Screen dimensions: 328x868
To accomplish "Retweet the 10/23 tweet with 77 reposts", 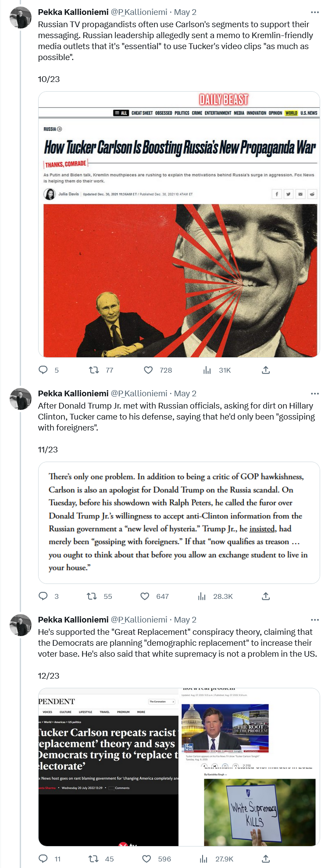I will click(94, 370).
